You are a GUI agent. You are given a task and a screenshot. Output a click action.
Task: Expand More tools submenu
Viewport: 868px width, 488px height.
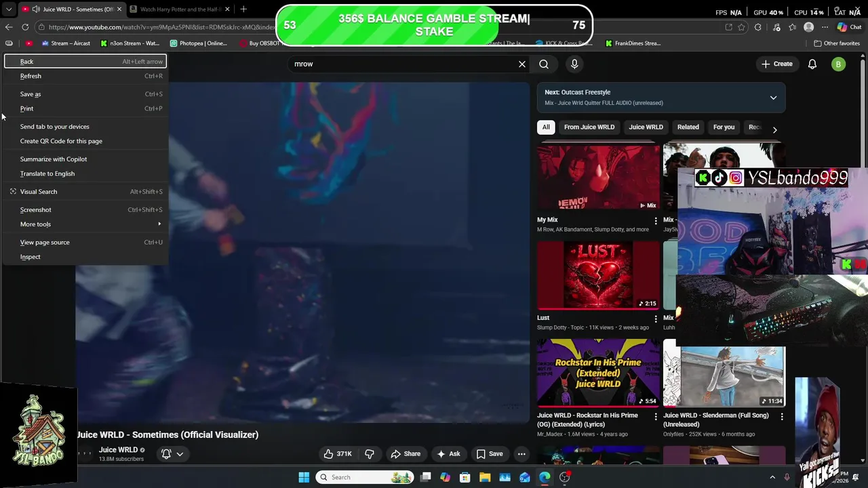(85, 224)
